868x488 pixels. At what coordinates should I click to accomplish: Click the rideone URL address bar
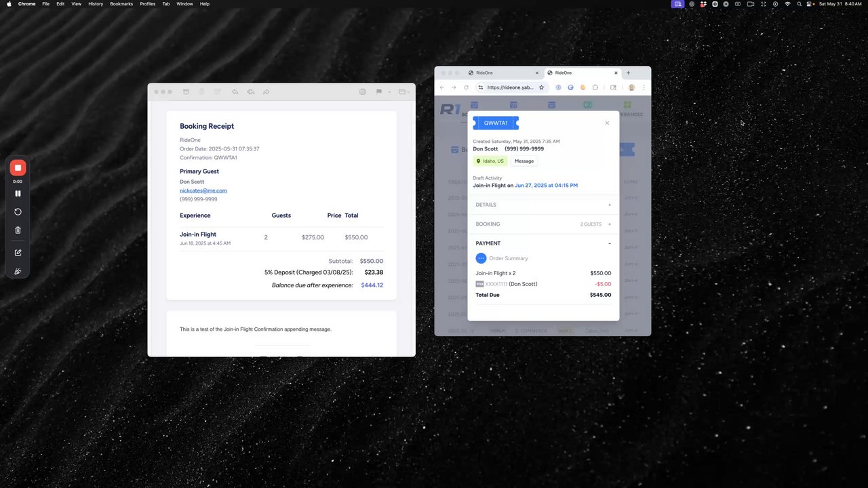pos(511,87)
